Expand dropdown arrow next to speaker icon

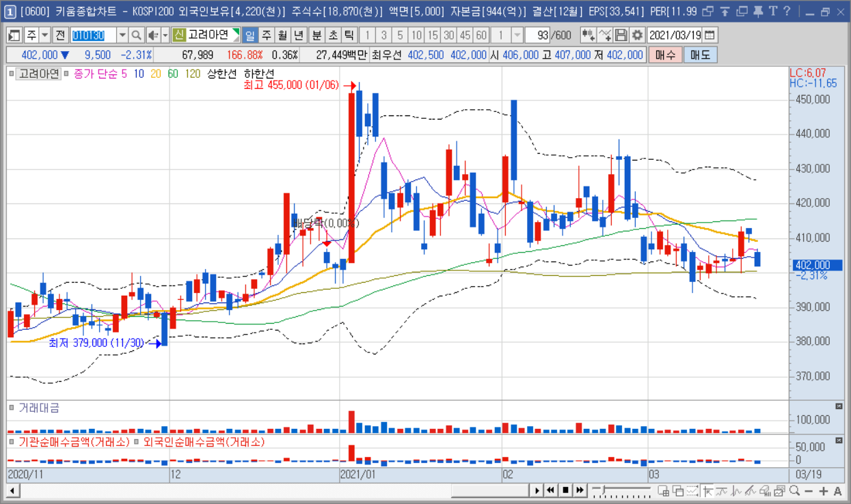coord(165,35)
